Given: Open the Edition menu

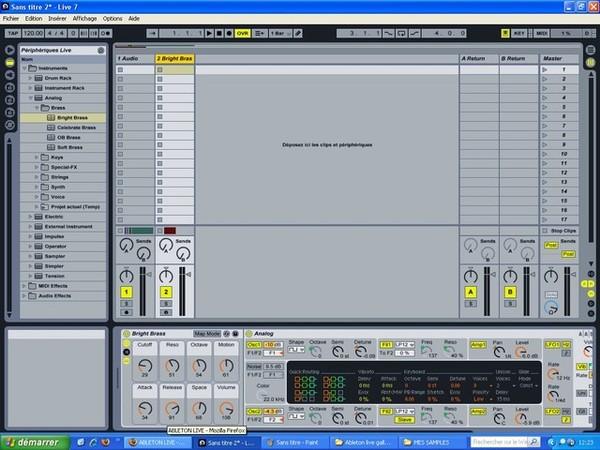Looking at the screenshot, I should (34, 18).
